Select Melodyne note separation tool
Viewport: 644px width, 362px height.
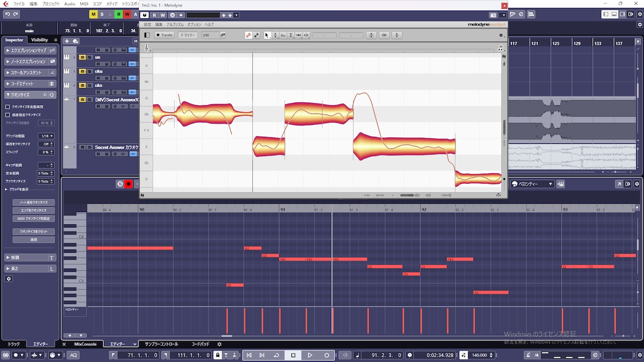(x=307, y=35)
